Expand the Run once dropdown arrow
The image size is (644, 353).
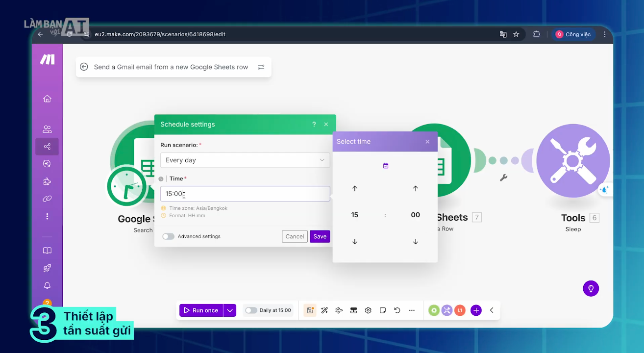pos(230,310)
